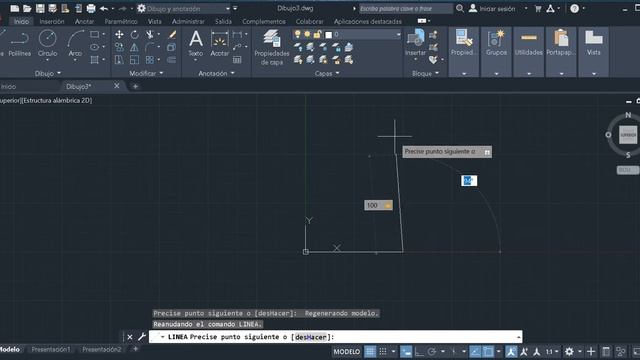Select the Acotar dimension tool
The width and height of the screenshot is (640, 360).
pos(220,43)
